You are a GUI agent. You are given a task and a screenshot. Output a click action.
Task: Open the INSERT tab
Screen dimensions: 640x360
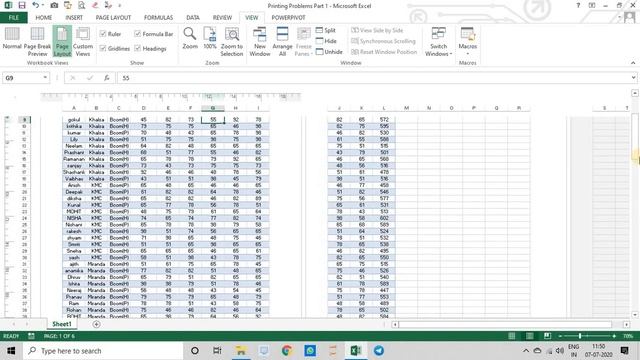coord(74,18)
